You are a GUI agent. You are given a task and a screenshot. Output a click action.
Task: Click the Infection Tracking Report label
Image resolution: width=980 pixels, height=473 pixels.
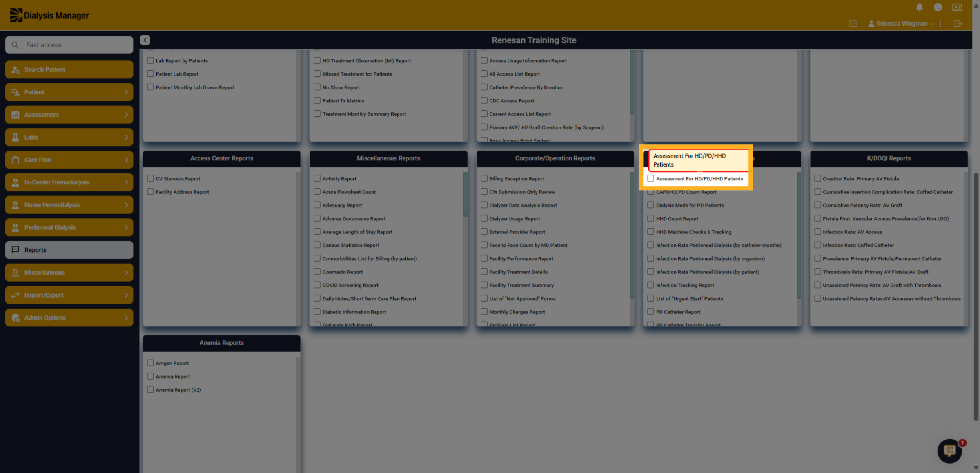click(685, 285)
